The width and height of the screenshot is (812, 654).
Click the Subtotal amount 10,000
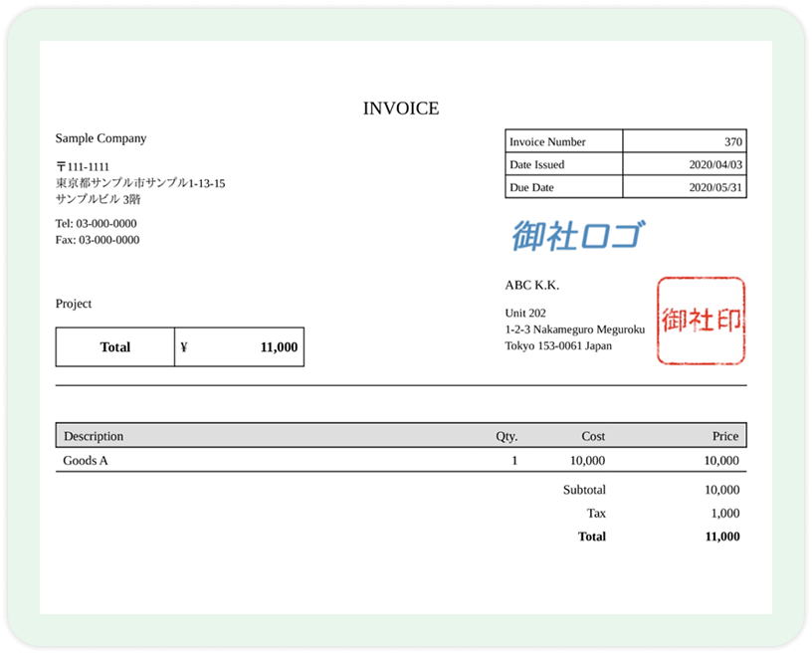(721, 490)
